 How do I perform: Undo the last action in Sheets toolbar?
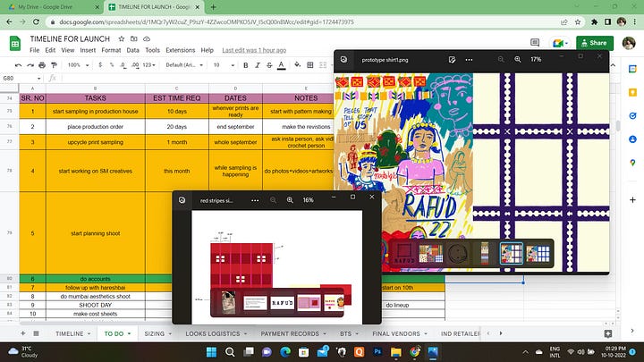click(x=18, y=65)
